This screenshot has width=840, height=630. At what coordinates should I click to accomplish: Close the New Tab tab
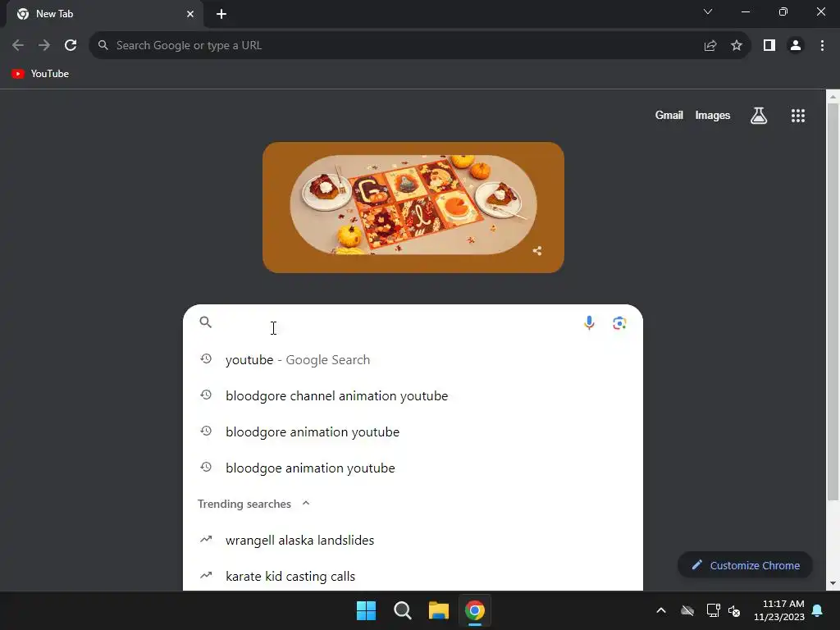190,14
